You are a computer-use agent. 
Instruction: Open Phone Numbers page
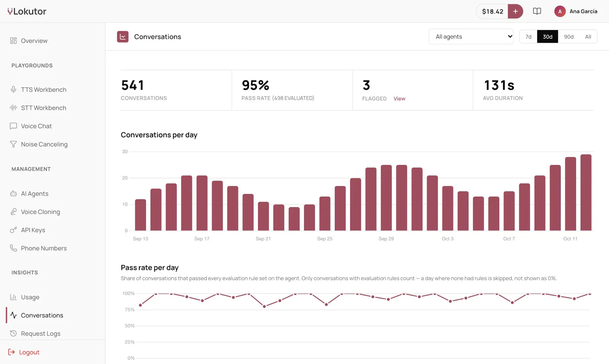[x=44, y=248]
